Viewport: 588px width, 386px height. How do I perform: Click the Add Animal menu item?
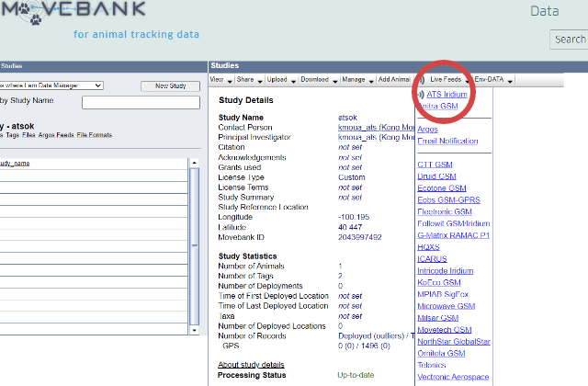pos(394,80)
